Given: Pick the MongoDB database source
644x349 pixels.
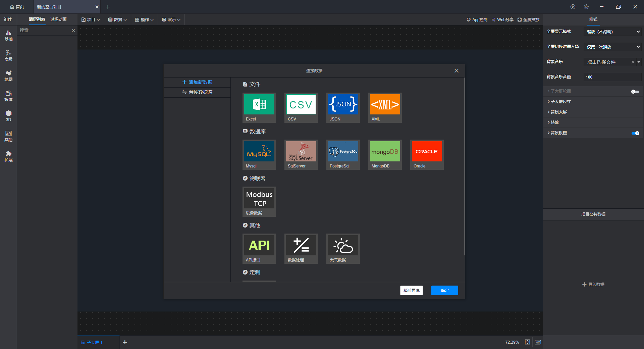Looking at the screenshot, I should (x=385, y=155).
